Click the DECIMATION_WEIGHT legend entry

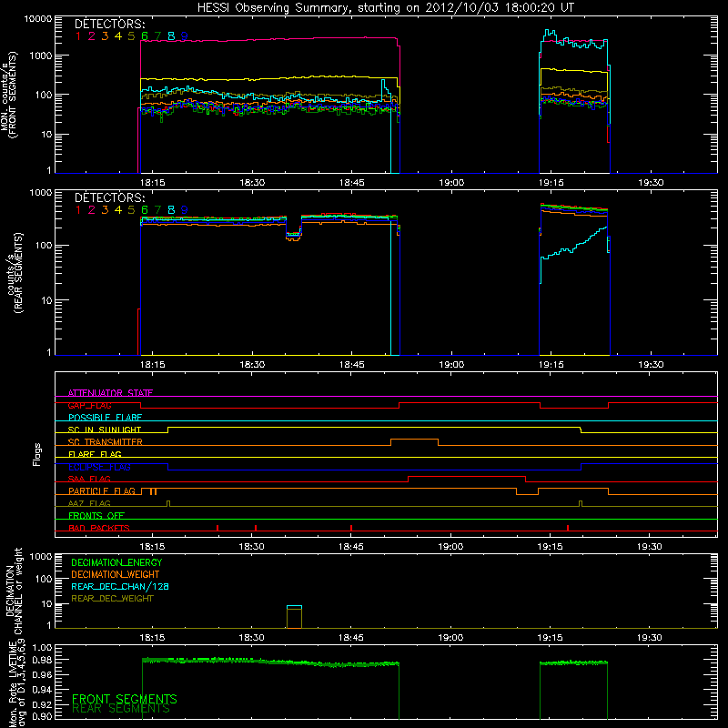(x=116, y=575)
